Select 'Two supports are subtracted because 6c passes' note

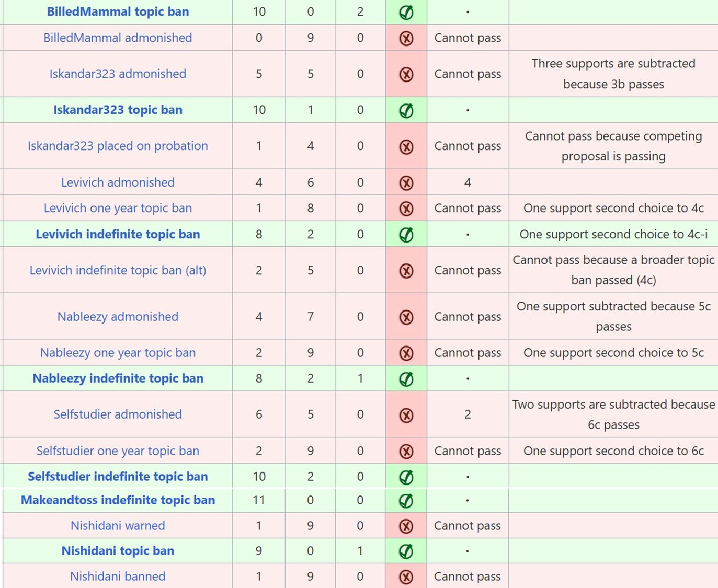pyautogui.click(x=613, y=414)
